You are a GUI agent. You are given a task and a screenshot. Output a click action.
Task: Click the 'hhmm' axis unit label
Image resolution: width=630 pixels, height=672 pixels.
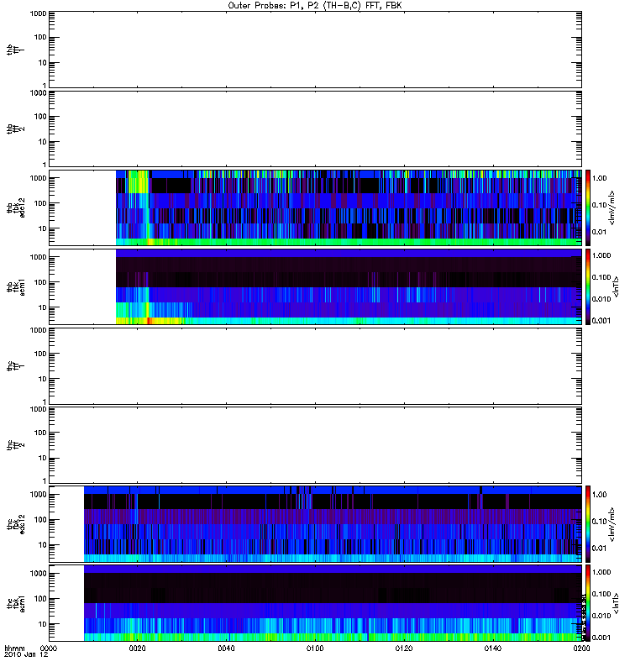(14, 648)
